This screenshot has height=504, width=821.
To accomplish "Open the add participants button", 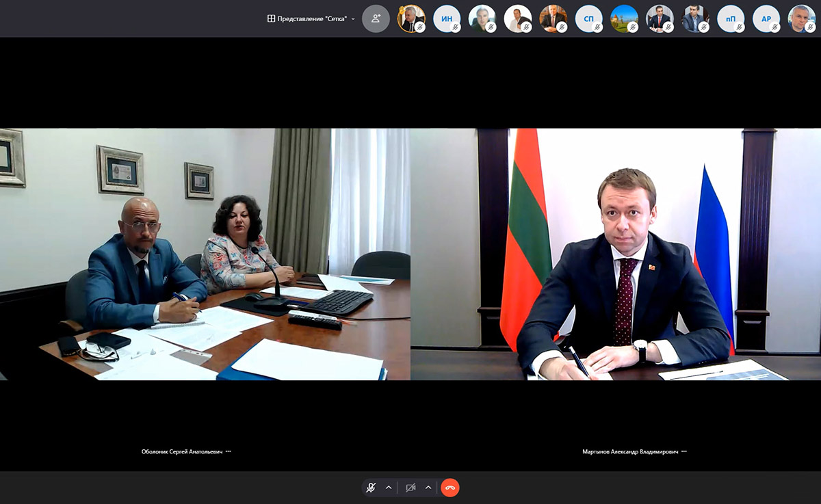I will tap(376, 18).
